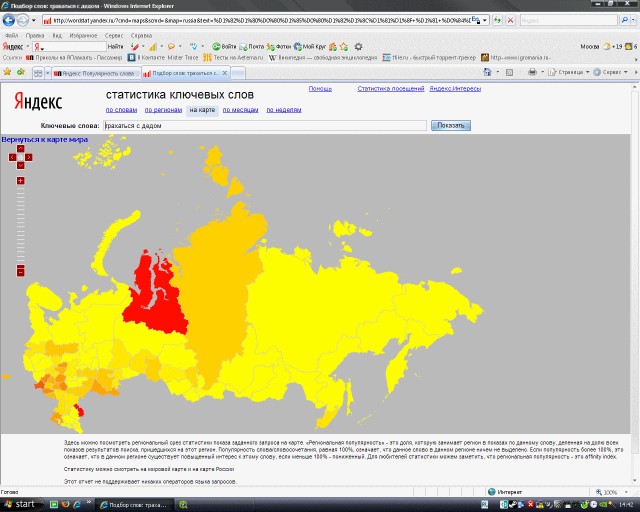640x512 pixels.
Task: Open the по регионам view
Action: pos(163,110)
